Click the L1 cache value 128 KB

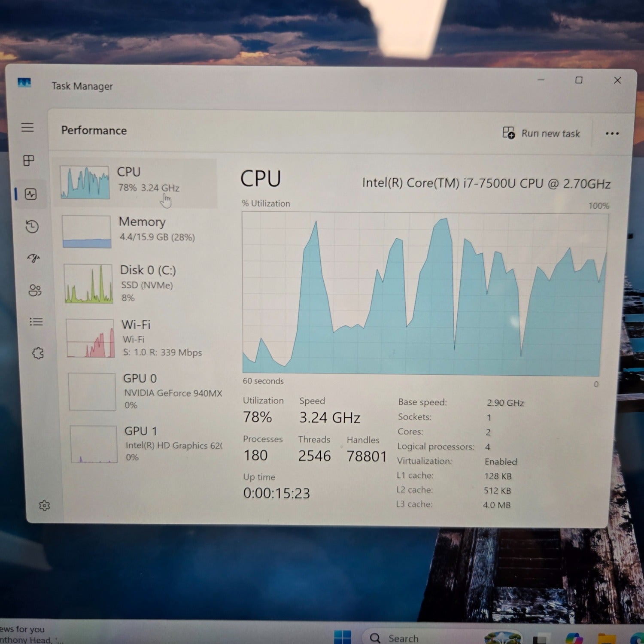[498, 476]
